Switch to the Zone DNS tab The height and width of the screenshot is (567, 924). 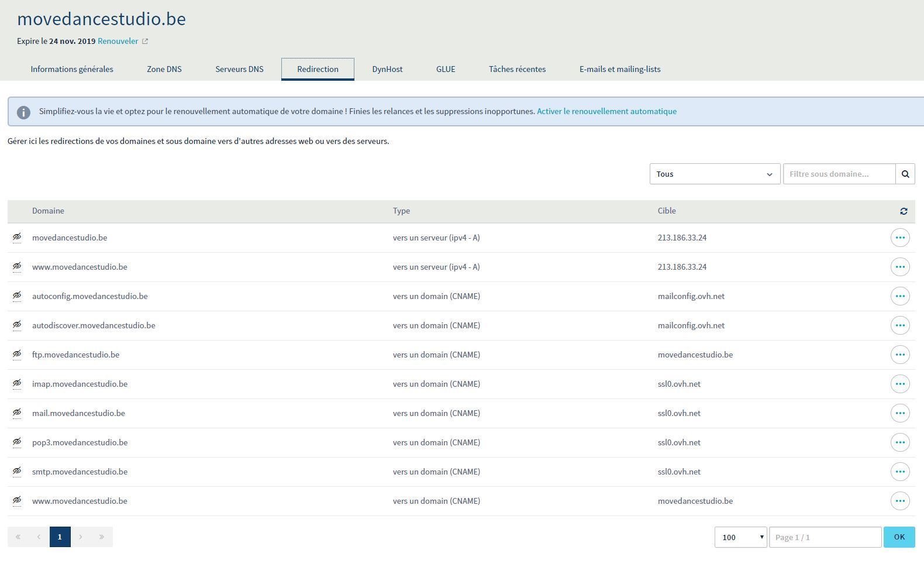tap(164, 69)
